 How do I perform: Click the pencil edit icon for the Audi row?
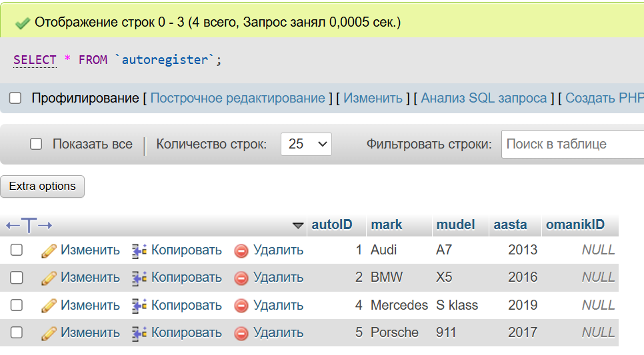tap(49, 250)
